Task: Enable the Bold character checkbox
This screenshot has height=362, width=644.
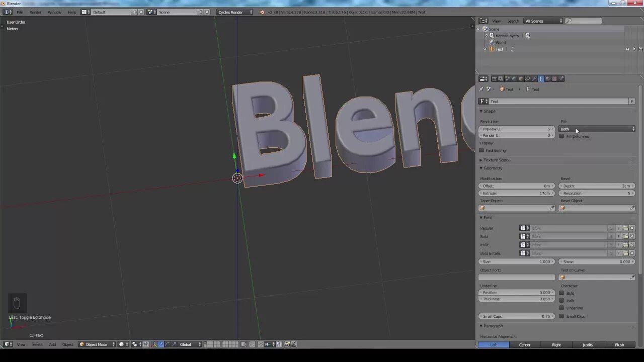Action: (561, 293)
